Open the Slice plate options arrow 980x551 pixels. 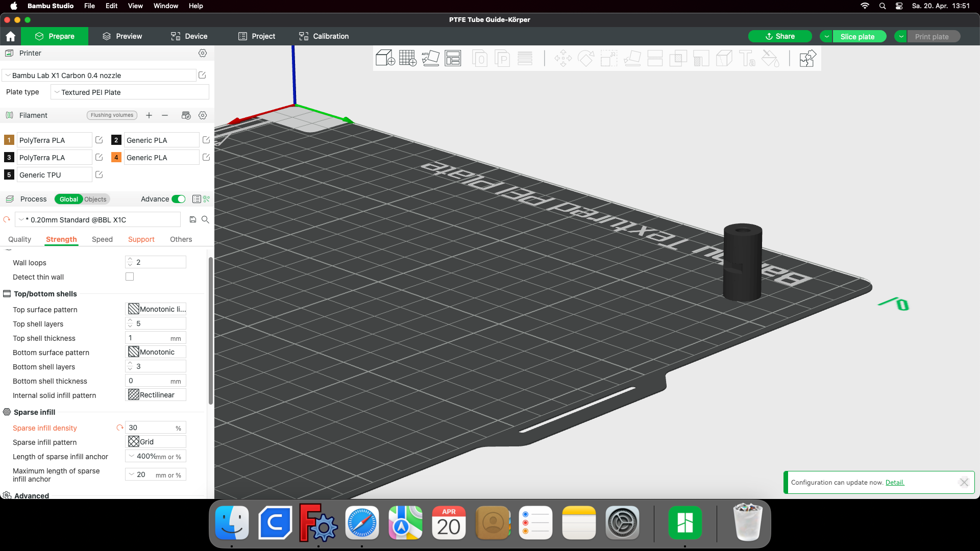pyautogui.click(x=826, y=36)
